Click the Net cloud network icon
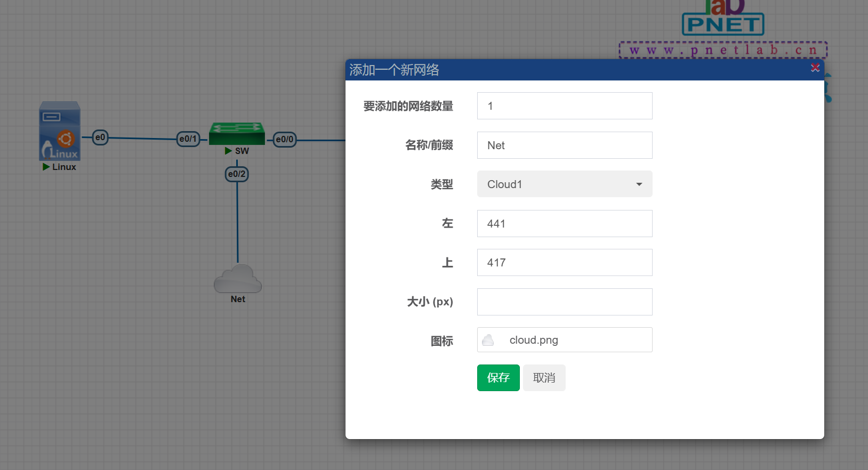 pyautogui.click(x=238, y=279)
